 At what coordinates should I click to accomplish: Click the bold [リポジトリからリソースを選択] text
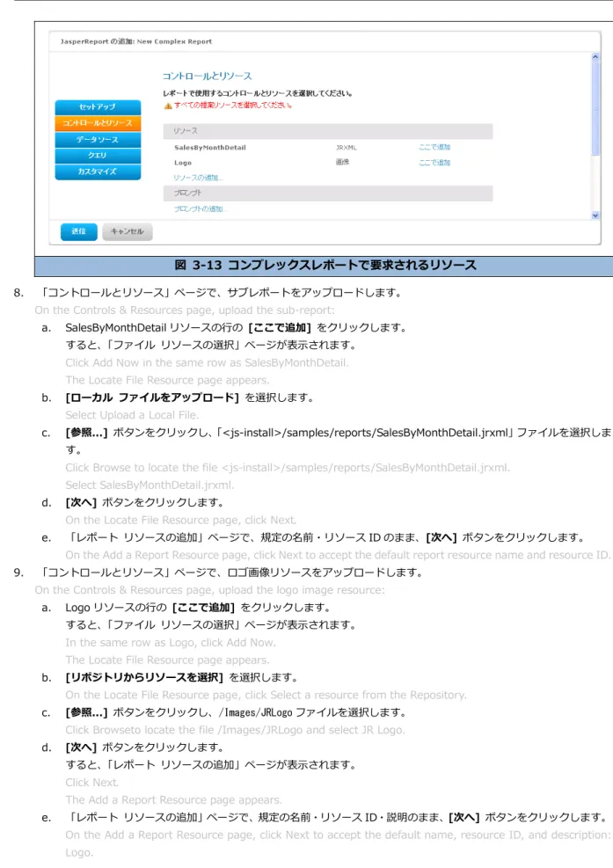pyautogui.click(x=144, y=677)
